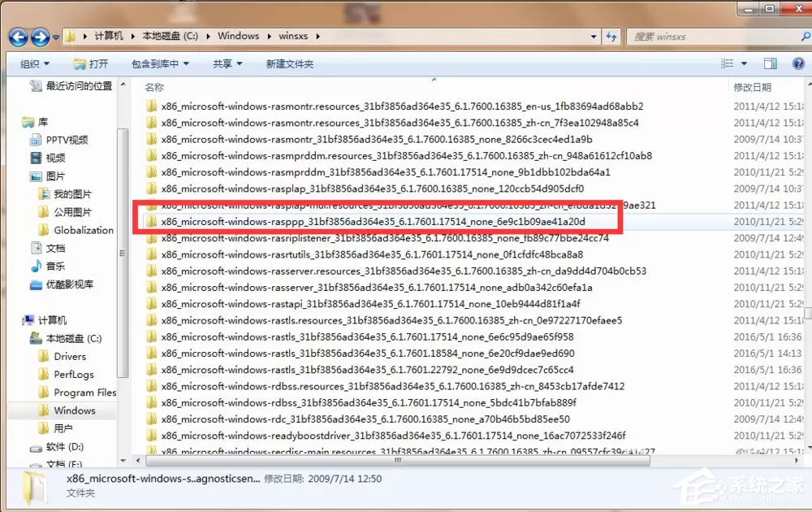The width and height of the screenshot is (812, 512).
Task: Click 本地磁盘 (C:) in the address breadcrumb
Action: [x=171, y=36]
